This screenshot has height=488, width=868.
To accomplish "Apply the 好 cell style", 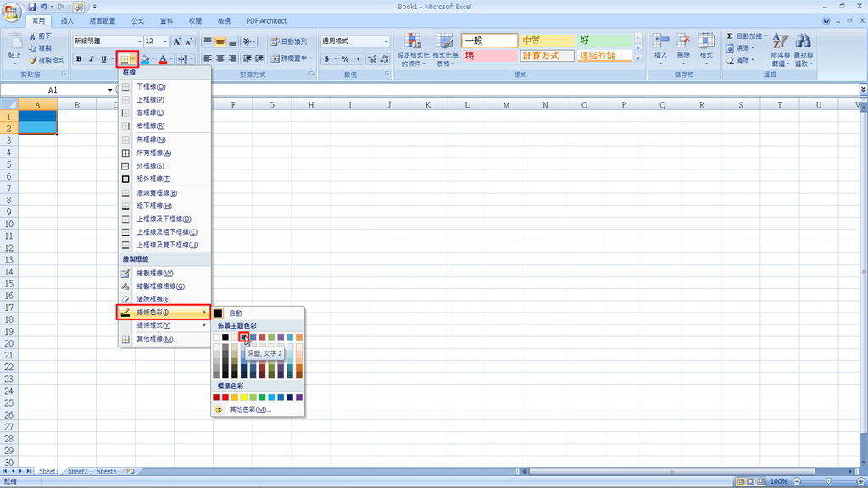I will (x=604, y=41).
